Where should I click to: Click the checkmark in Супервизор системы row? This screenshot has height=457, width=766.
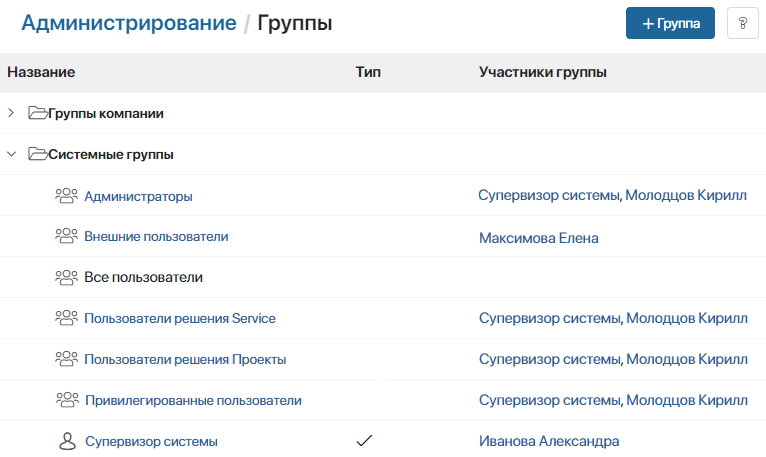(x=364, y=440)
